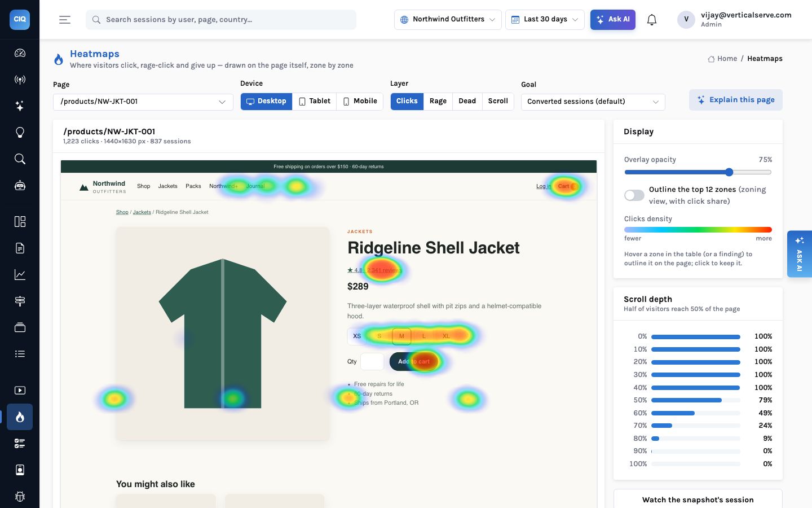
Task: Click the search sessions input field
Action: pyautogui.click(x=221, y=20)
